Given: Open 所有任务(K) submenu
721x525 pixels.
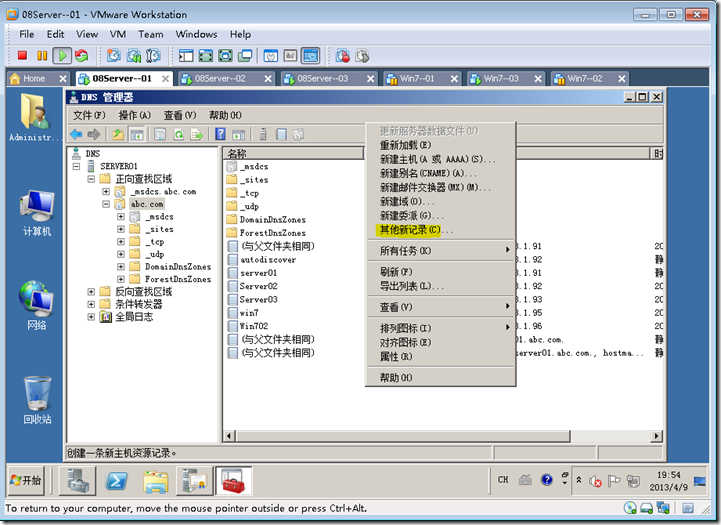Looking at the screenshot, I should pos(441,251).
